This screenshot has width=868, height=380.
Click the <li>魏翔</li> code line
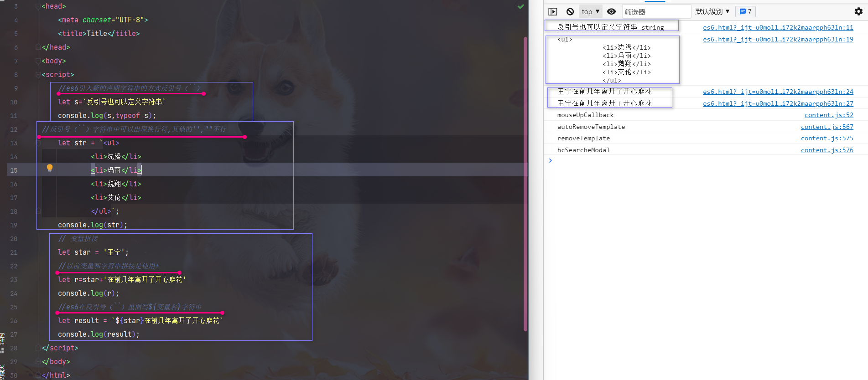click(x=116, y=184)
